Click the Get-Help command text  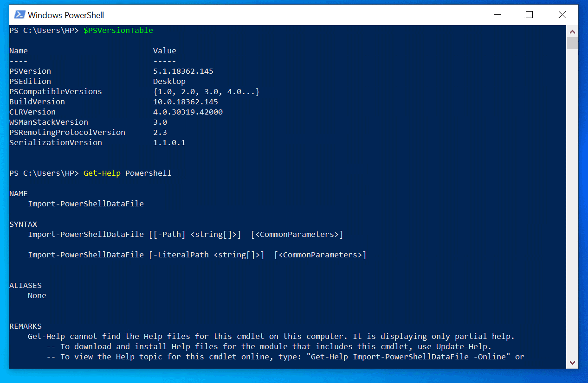tap(102, 173)
